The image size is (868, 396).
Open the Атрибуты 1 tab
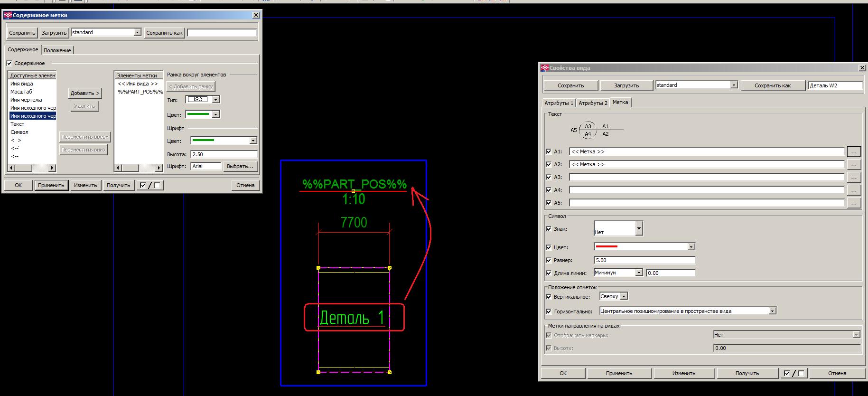[x=559, y=103]
